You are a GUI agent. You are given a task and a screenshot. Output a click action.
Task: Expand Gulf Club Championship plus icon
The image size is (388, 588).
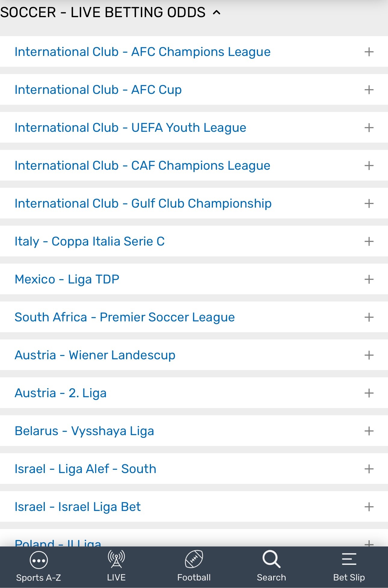click(x=369, y=204)
